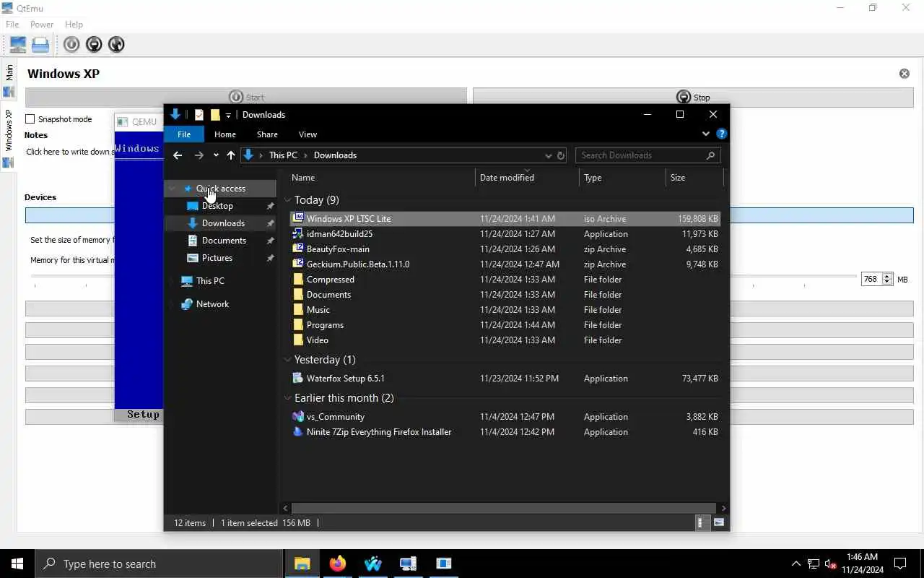Viewport: 924px width, 578px height.
Task: Open the Explorer Share ribbon tab
Action: coord(267,134)
